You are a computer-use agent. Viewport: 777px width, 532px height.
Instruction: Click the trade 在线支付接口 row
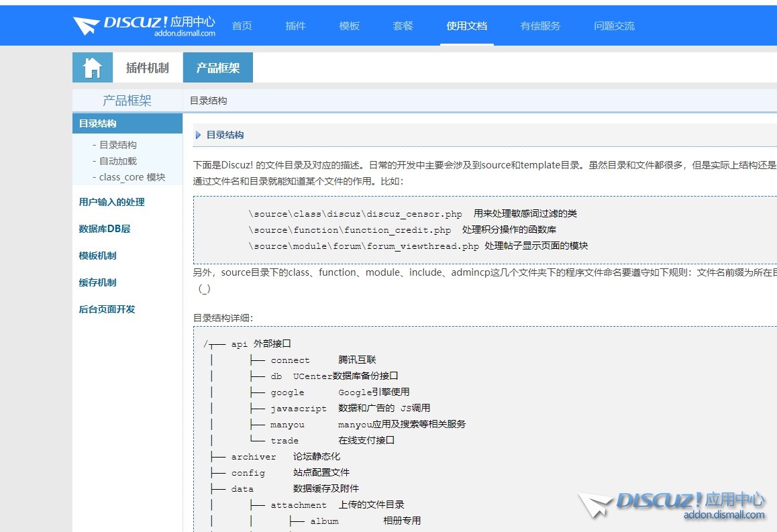click(x=323, y=440)
